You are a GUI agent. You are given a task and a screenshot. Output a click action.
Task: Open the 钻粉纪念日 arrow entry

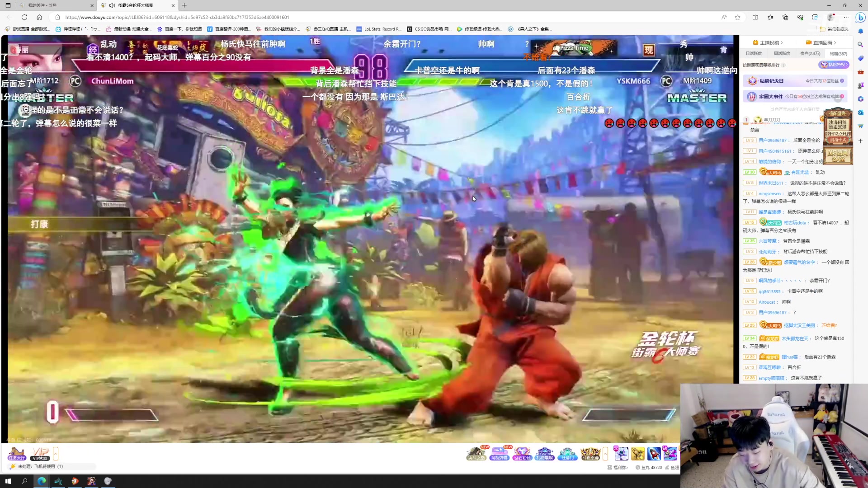842,81
